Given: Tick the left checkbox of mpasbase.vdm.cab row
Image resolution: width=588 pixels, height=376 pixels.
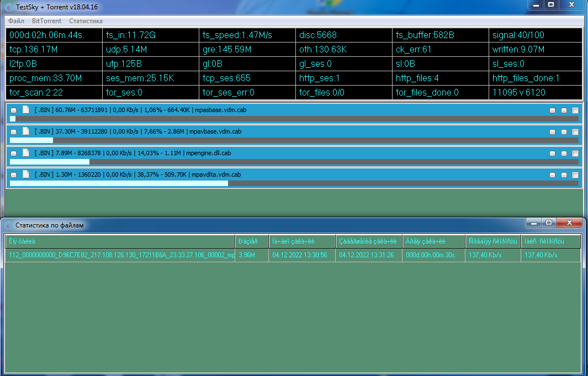Looking at the screenshot, I should [x=13, y=110].
